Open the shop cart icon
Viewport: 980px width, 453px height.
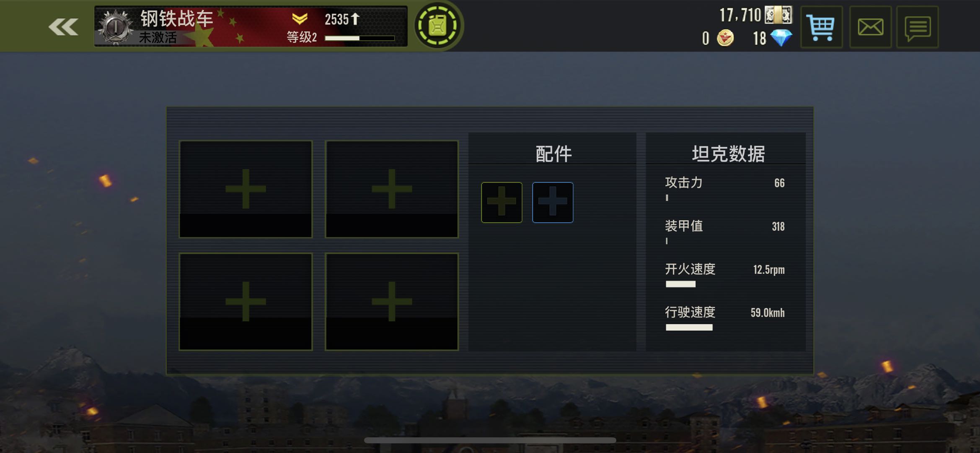[x=821, y=27]
